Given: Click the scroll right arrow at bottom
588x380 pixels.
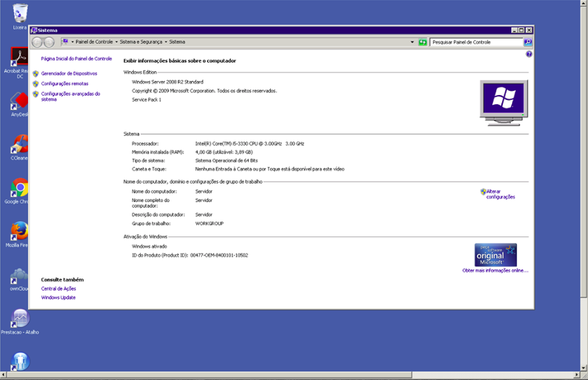Looking at the screenshot, I should [x=577, y=375].
